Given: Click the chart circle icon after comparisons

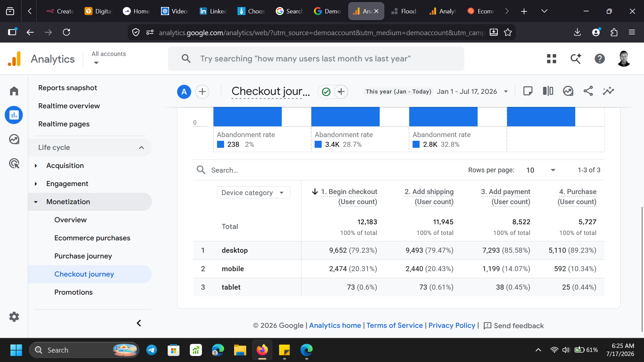Looking at the screenshot, I should (x=568, y=91).
